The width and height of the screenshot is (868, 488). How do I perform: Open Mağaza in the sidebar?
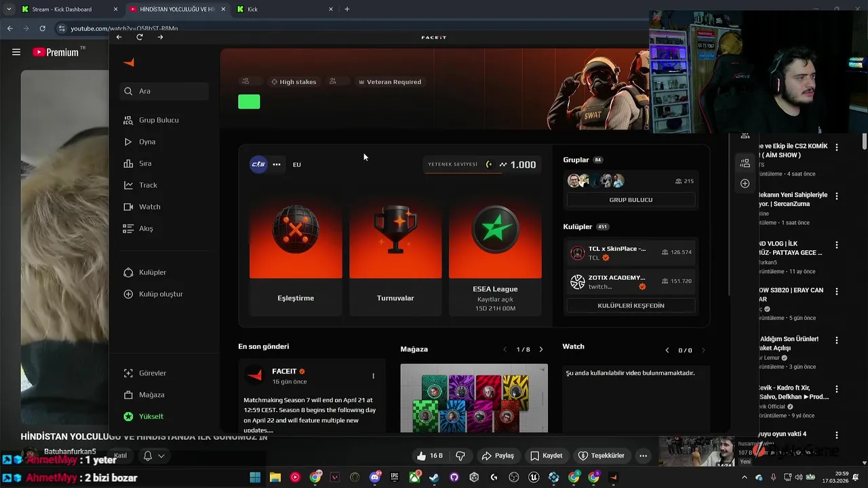pyautogui.click(x=144, y=394)
